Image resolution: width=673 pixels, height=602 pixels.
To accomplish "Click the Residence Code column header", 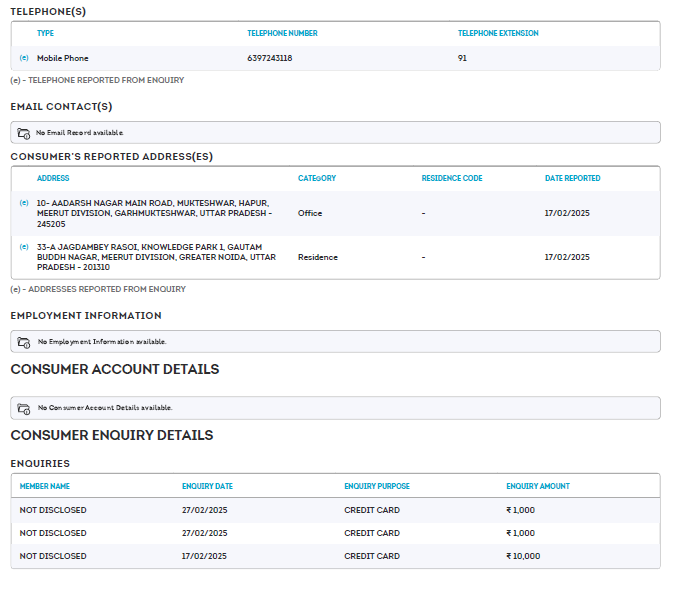I will coord(452,178).
